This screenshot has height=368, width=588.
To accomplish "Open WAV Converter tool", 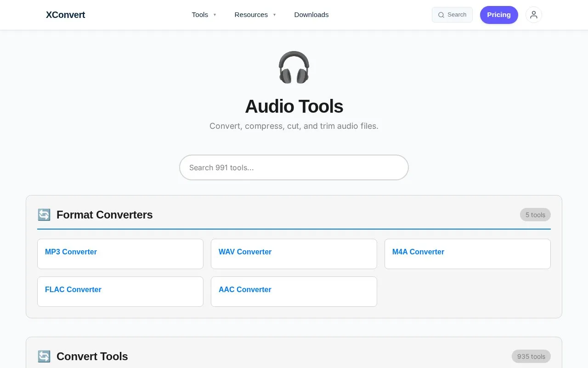I will (294, 254).
